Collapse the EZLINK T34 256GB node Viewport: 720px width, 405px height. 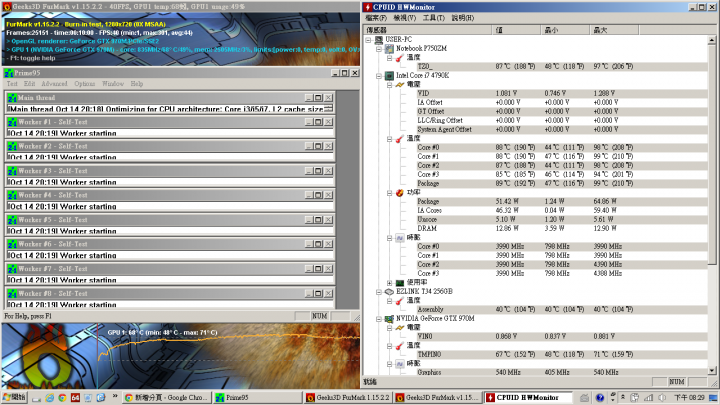(x=379, y=292)
